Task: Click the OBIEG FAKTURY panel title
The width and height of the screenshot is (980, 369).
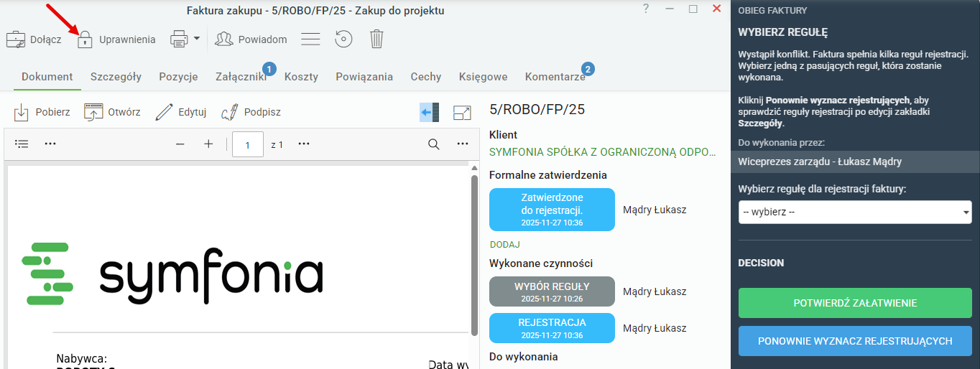Action: pos(772,10)
